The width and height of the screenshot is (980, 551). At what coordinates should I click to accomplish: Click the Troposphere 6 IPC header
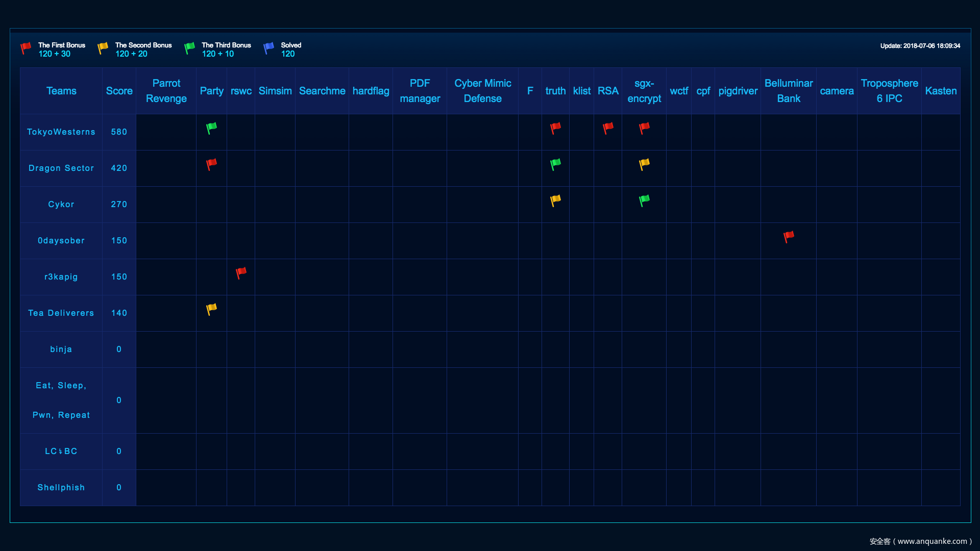[x=889, y=91]
